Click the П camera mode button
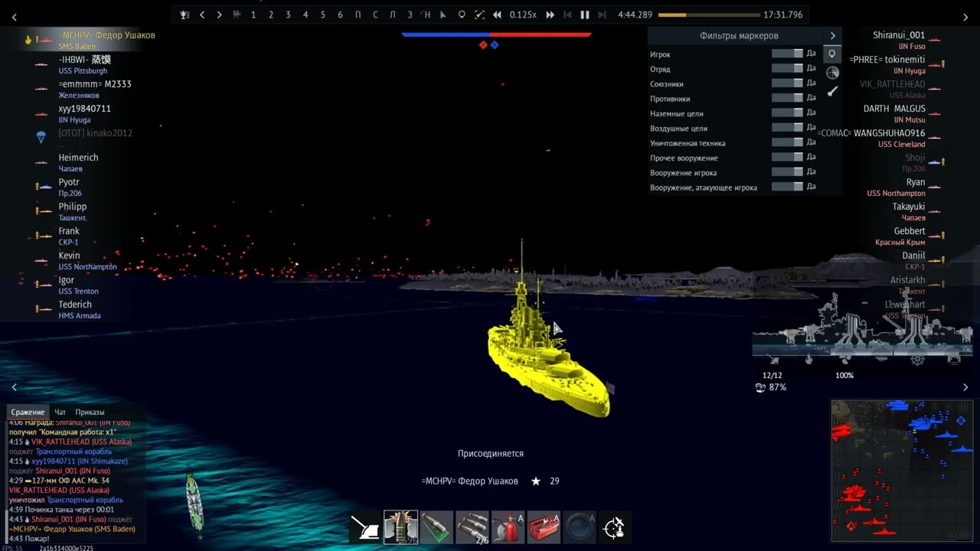Viewport: 980px width, 551px height. coord(358,15)
